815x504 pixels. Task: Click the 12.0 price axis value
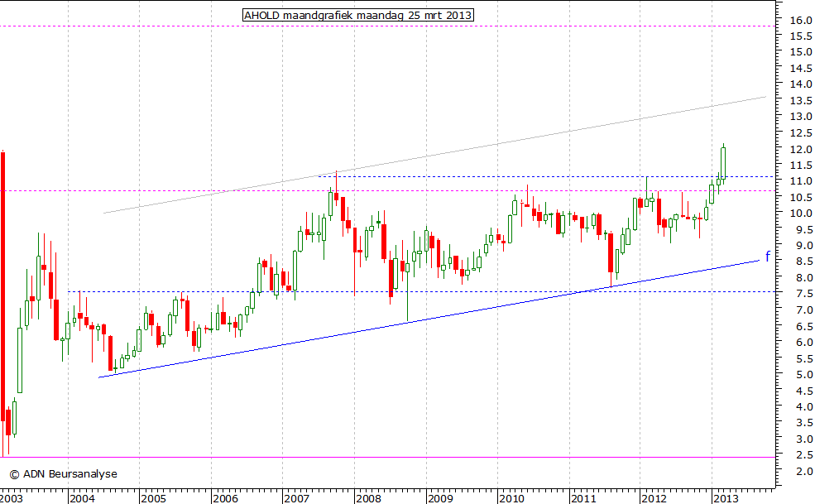pyautogui.click(x=801, y=149)
